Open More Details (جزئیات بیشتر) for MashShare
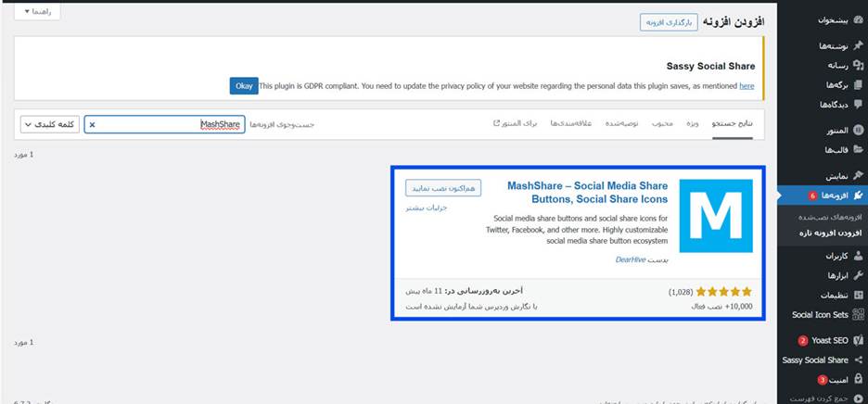The image size is (868, 404). pyautogui.click(x=427, y=208)
